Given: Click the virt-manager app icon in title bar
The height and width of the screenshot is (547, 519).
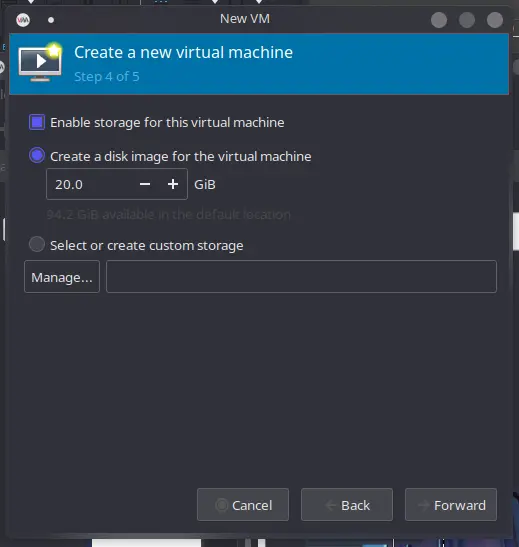Looking at the screenshot, I should 23,20.
